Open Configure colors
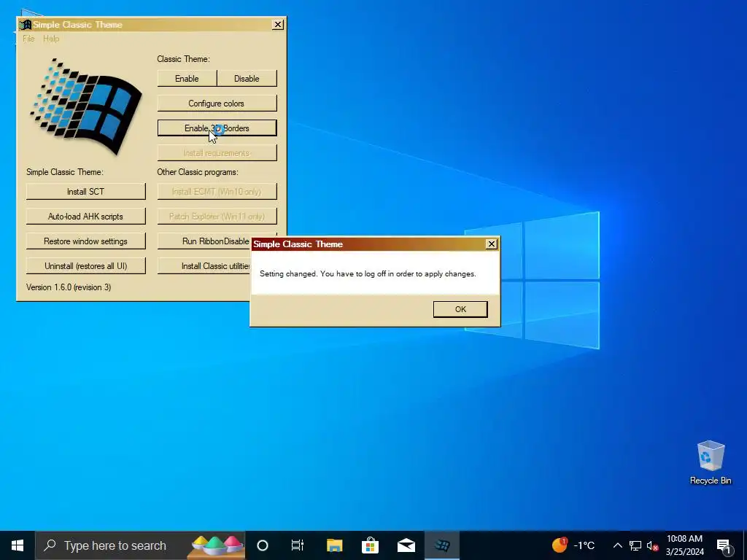The width and height of the screenshot is (747, 560). click(x=217, y=104)
